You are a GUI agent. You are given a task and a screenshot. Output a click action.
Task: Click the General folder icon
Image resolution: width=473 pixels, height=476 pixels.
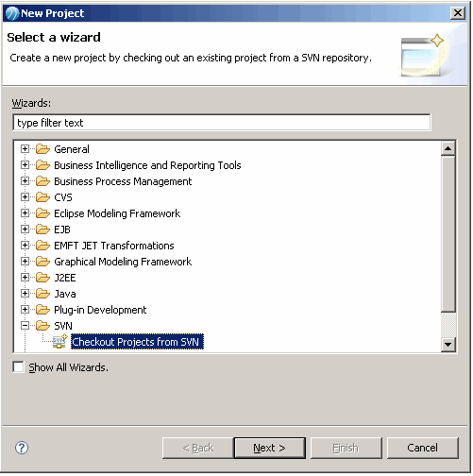point(42,149)
